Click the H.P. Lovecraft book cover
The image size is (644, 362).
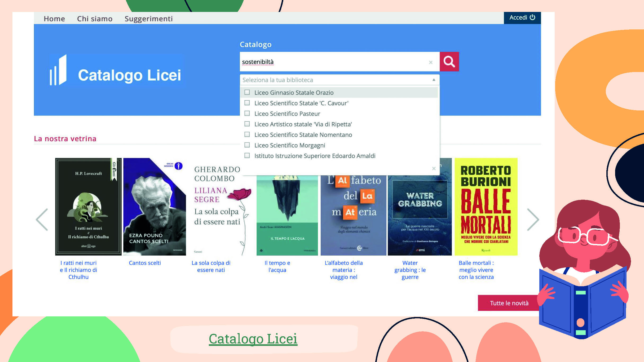88,207
